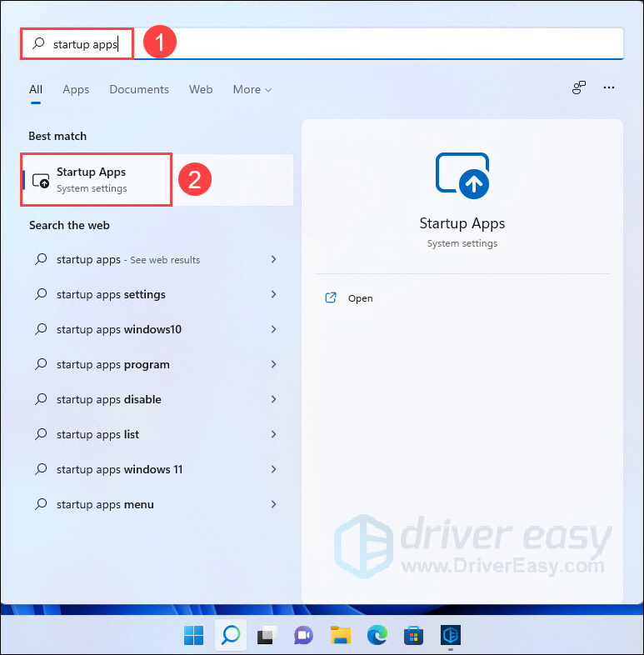Expand arrow for 'startup apps program'
This screenshot has height=655, width=644.
273,364
